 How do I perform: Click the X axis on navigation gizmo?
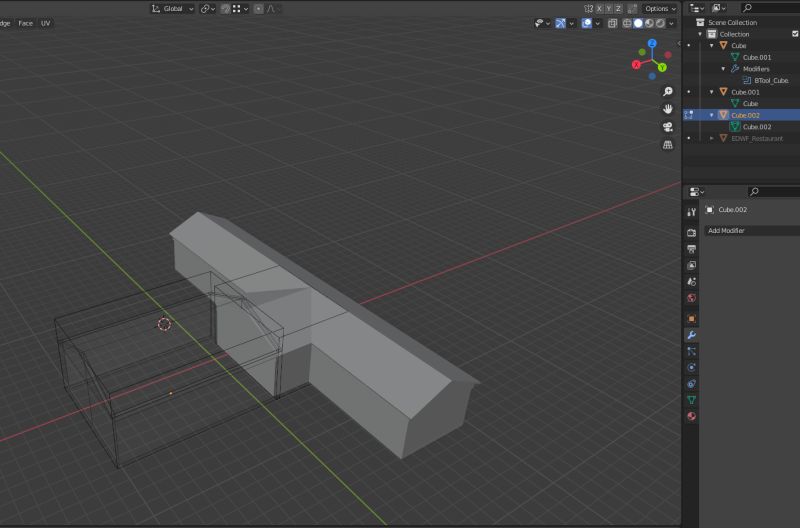(636, 65)
